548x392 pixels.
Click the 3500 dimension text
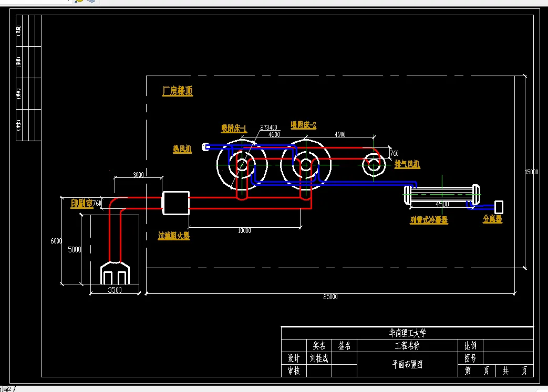tap(115, 290)
